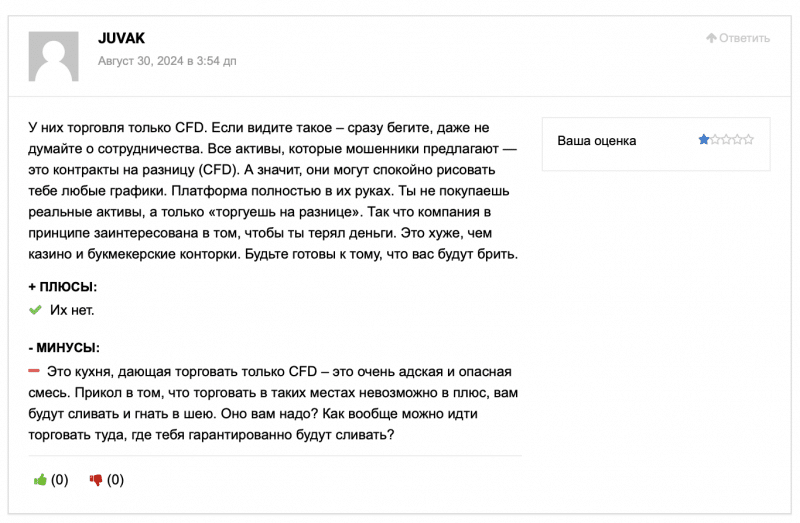Click the reply arrow icon beside Ответить

tap(711, 38)
